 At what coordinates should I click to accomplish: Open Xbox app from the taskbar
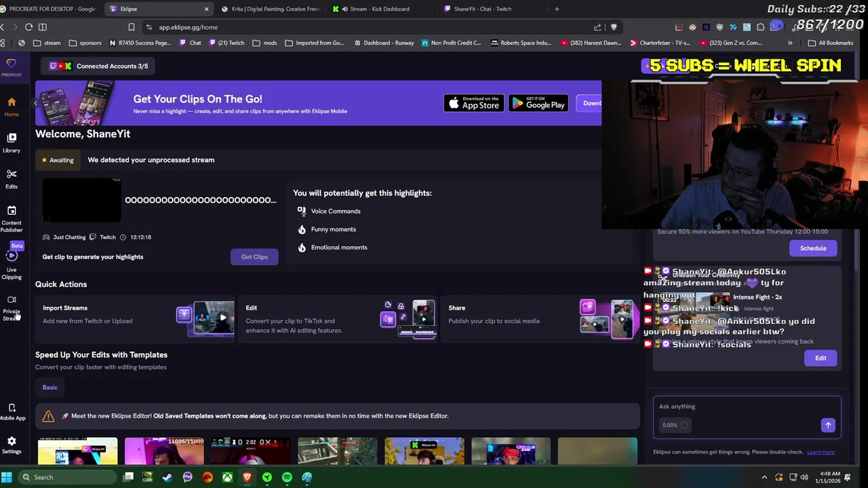coord(227,477)
